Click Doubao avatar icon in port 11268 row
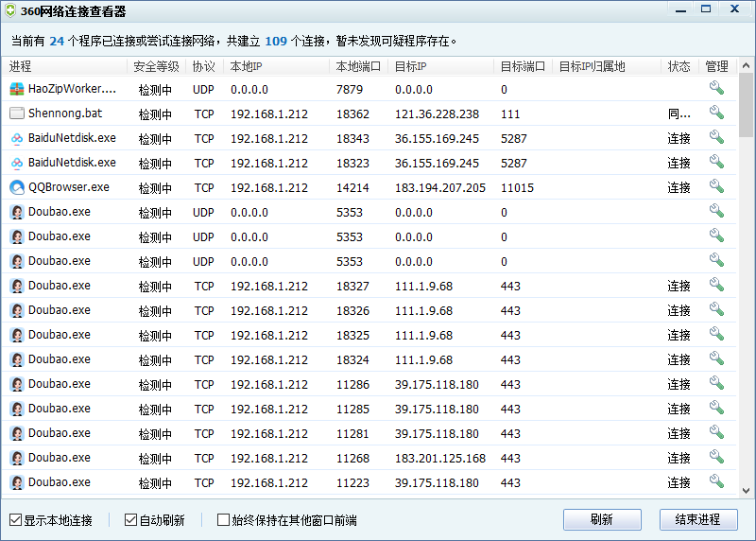756x541 pixels. point(17,458)
